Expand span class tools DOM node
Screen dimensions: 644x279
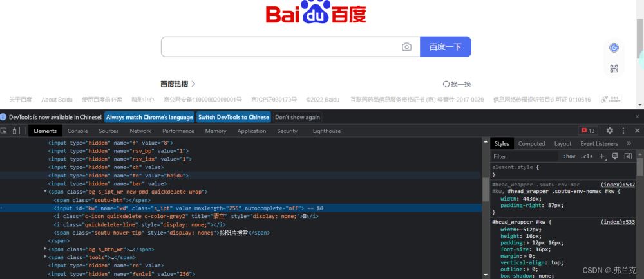click(45, 257)
